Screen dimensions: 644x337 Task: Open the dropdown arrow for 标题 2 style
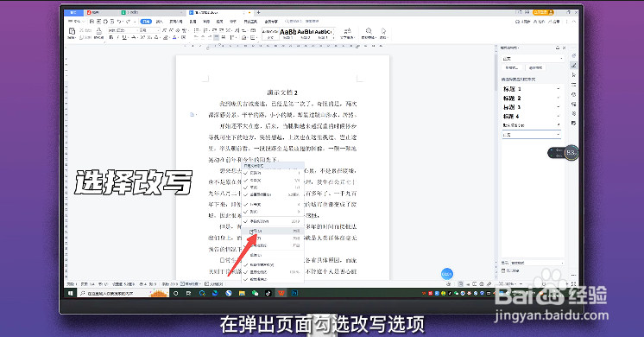(x=559, y=98)
